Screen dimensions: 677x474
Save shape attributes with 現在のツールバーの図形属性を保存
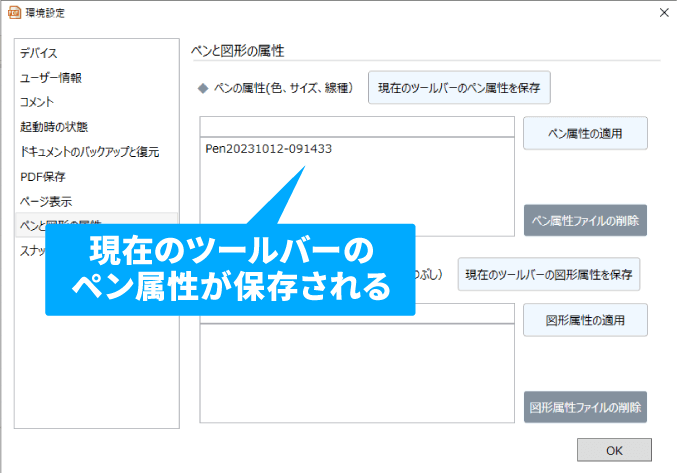(549, 274)
